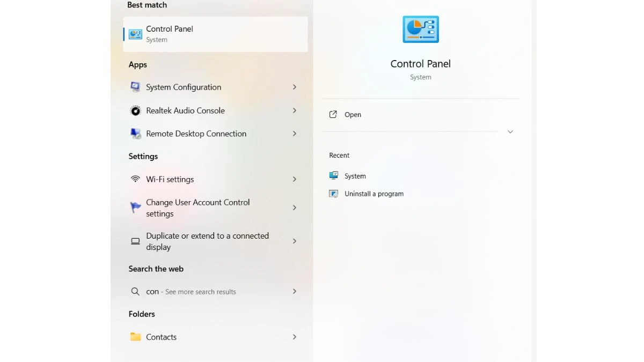Click the Open external-link icon
Viewport: 644px width, 362px height.
pos(333,114)
